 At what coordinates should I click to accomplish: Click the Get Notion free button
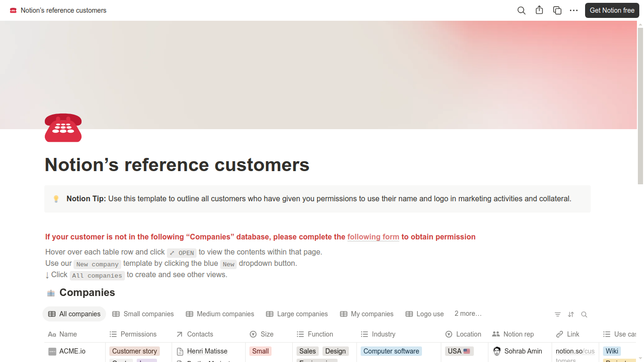612,10
